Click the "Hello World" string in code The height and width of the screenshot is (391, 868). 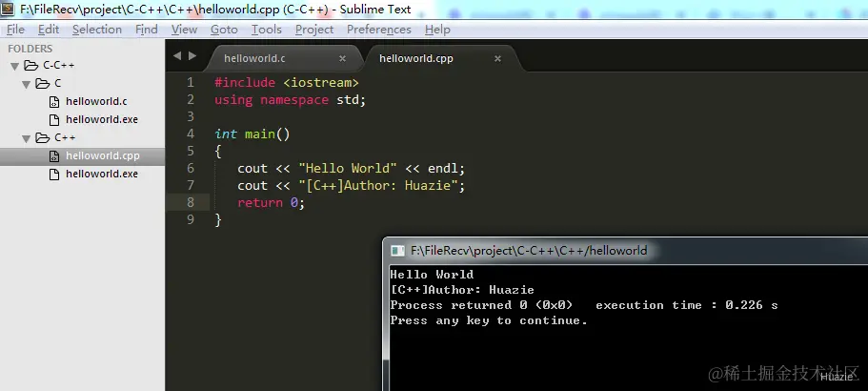click(348, 169)
